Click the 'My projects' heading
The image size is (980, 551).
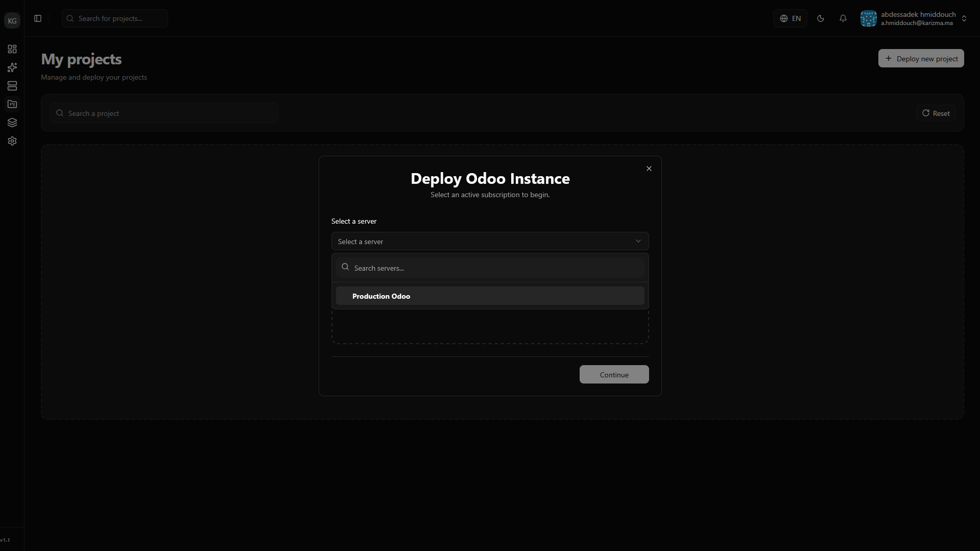81,59
